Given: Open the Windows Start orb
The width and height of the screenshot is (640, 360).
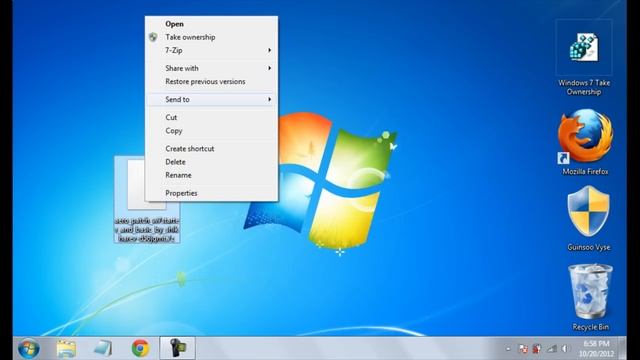Looking at the screenshot, I should 29,348.
